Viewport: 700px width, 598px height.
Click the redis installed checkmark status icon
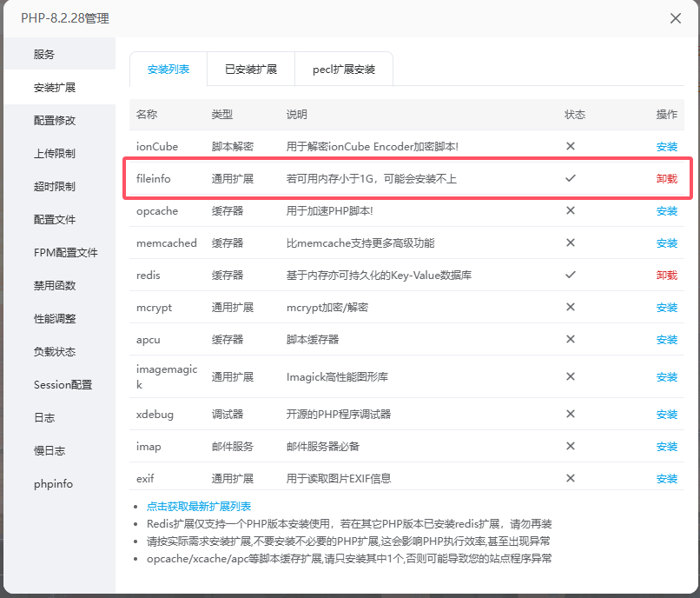coord(571,275)
